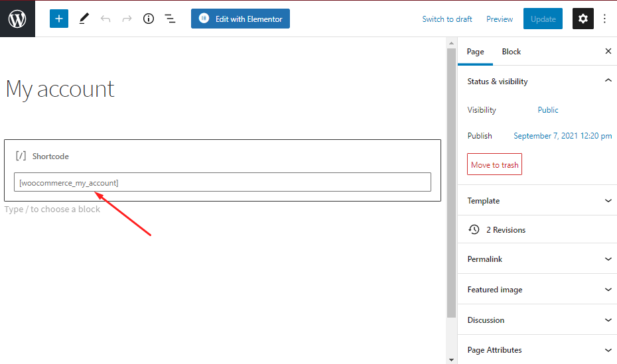
Task: Switch to the Page tab
Action: pyautogui.click(x=475, y=52)
